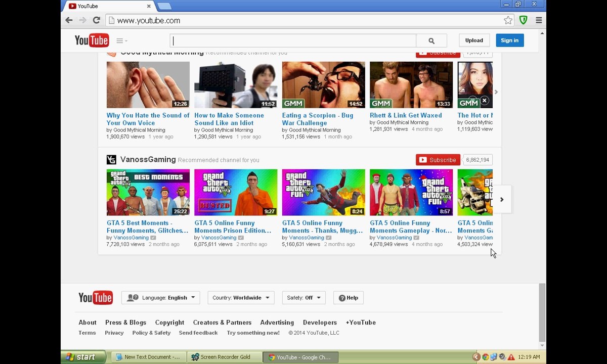Viewport: 607px width, 364px height.
Task: Click the Chrome icon in system tray
Action: pos(485,357)
